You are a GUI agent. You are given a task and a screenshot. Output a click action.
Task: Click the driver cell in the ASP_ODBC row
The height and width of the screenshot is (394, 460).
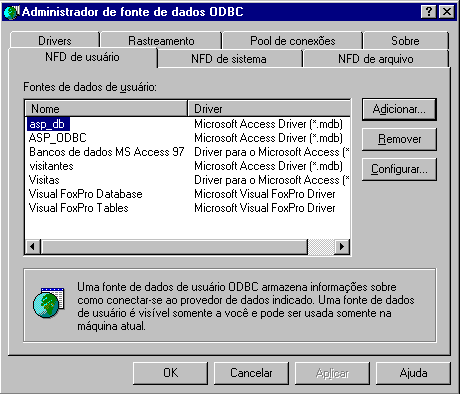click(x=268, y=138)
